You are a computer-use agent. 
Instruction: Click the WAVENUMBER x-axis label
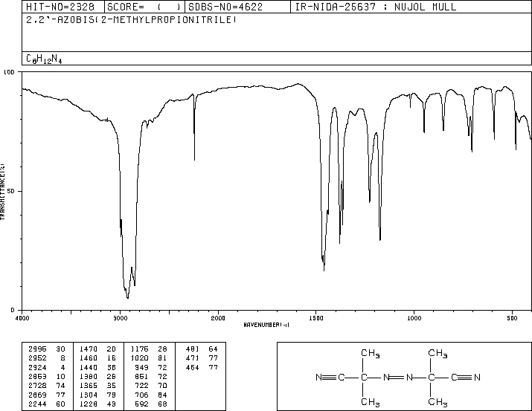[266, 325]
